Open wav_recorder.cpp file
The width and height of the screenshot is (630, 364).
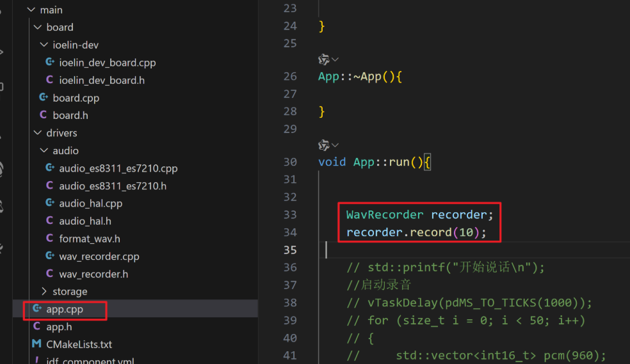(x=99, y=257)
